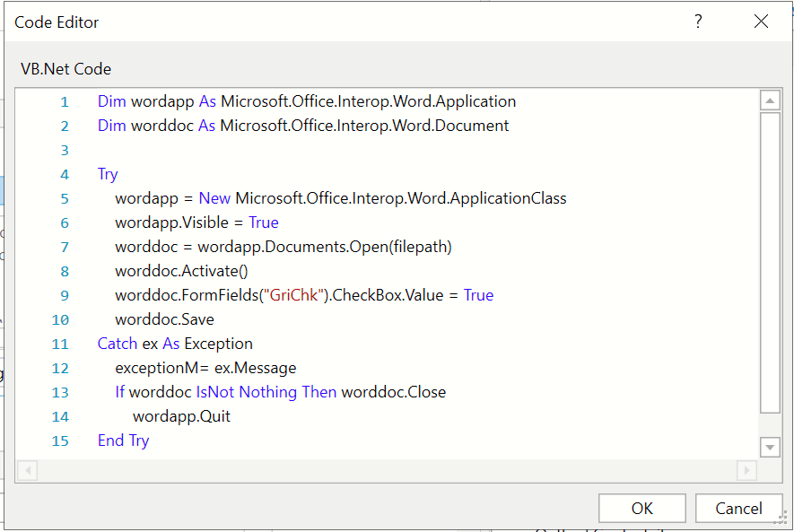Viewport: 794px width, 532px height.
Task: Close the Code Editor dialog
Action: click(x=761, y=22)
